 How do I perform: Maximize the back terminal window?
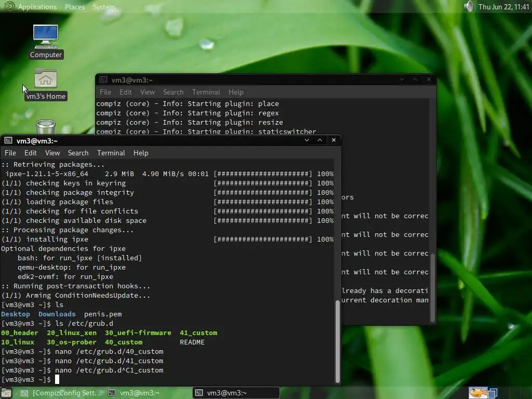coord(415,79)
